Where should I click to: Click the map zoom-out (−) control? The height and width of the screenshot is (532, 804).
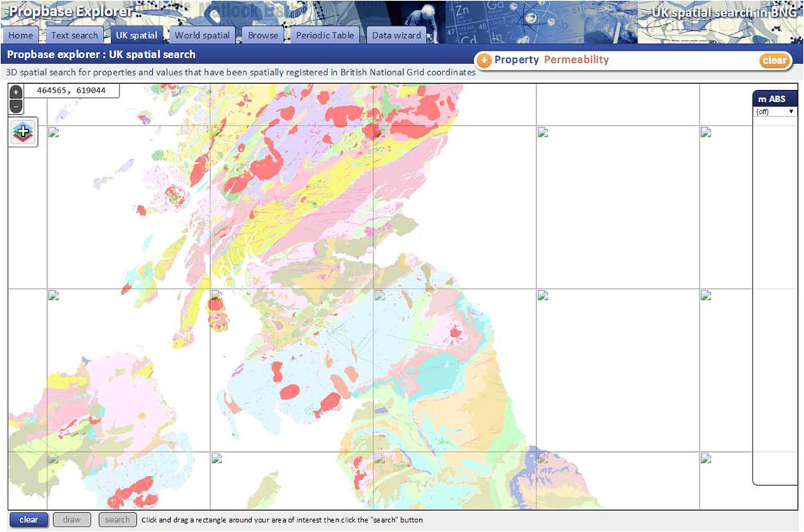15,106
